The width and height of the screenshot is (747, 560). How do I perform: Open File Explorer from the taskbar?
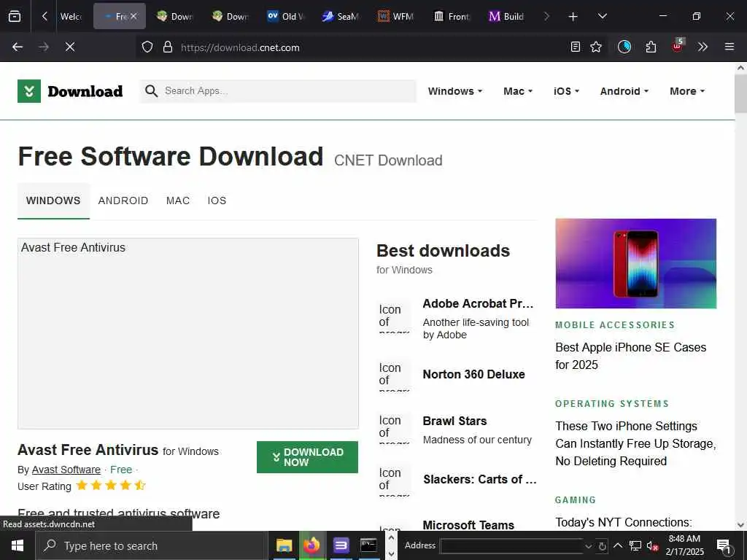285,545
